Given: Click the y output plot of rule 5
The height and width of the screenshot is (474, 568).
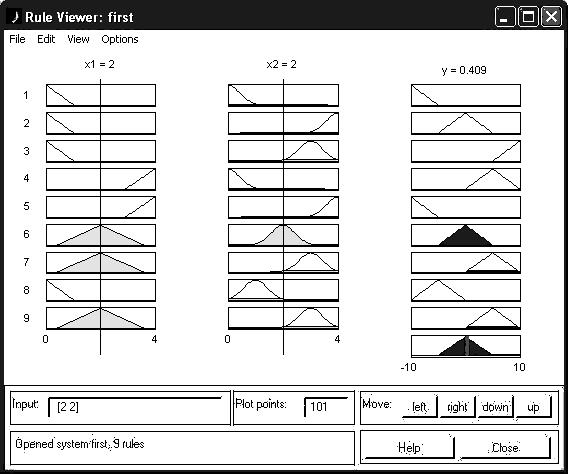Looking at the screenshot, I should [x=466, y=207].
